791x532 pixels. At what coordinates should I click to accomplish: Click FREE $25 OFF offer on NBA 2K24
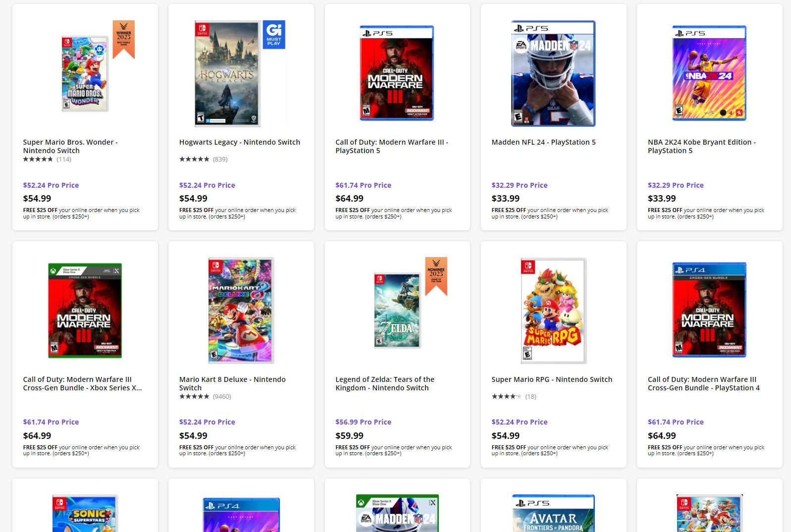pos(706,213)
